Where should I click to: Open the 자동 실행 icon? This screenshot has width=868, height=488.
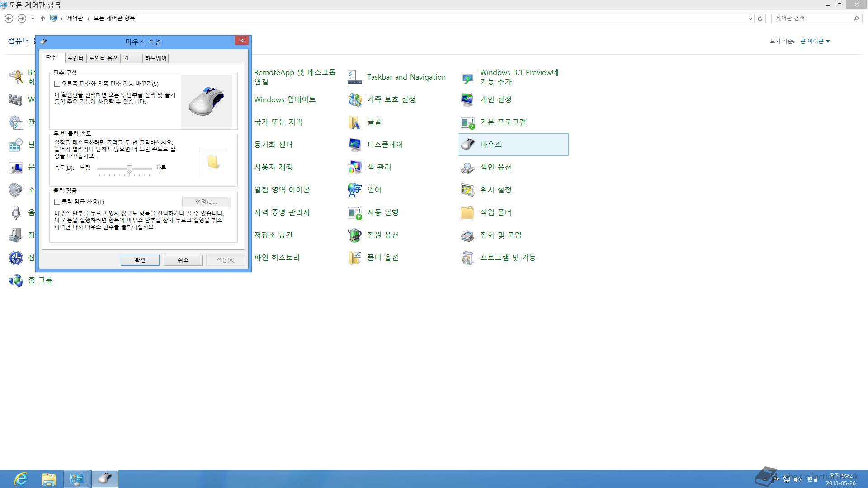pos(354,212)
